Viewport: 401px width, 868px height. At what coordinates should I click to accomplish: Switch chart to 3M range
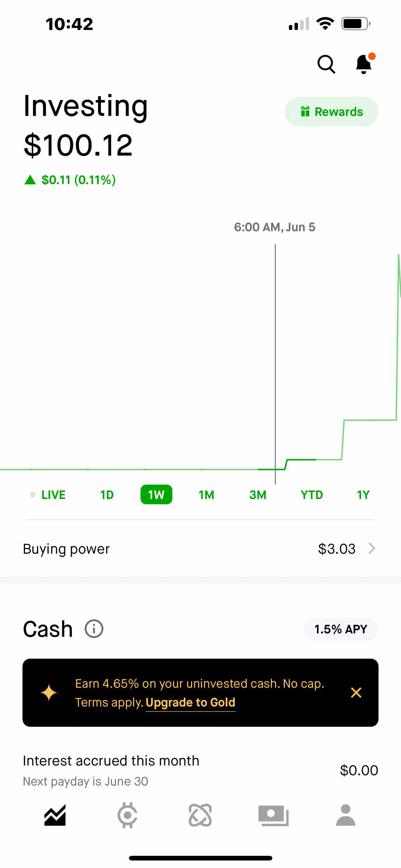pyautogui.click(x=258, y=495)
